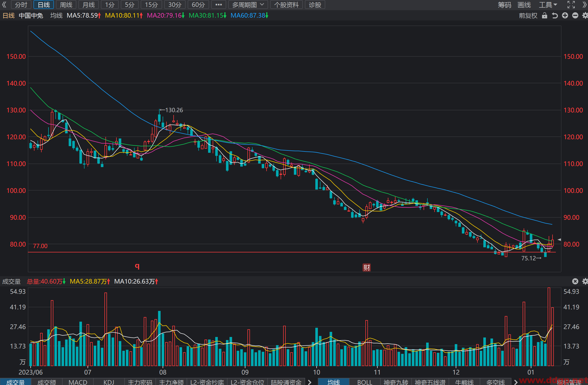Viewport: 588px width, 385px height.
Task: Click the 77.00 red horizontal price line
Action: tap(292, 252)
